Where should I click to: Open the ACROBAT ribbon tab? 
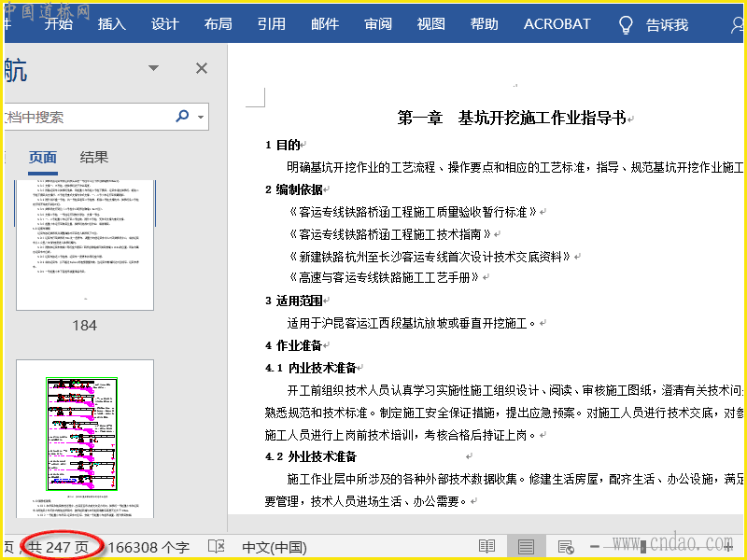(x=557, y=24)
